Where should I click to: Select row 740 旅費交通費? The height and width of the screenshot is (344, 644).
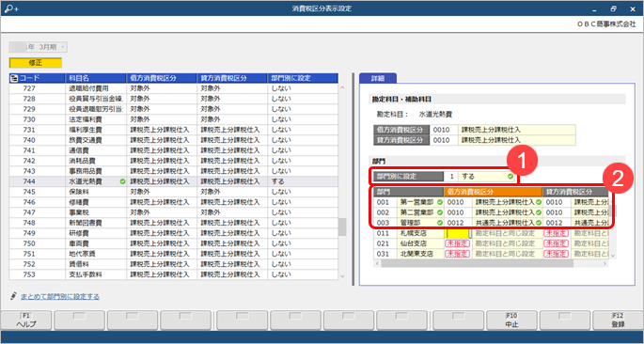pos(173,140)
